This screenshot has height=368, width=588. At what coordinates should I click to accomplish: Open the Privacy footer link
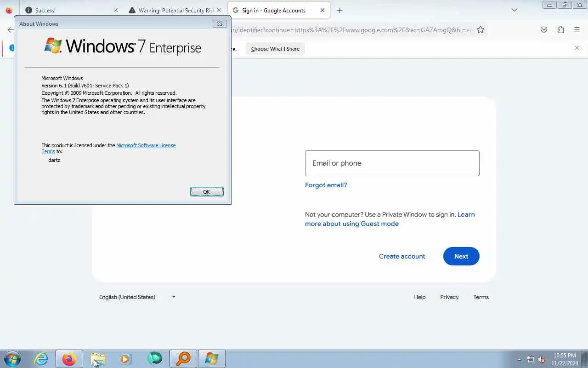tap(449, 297)
